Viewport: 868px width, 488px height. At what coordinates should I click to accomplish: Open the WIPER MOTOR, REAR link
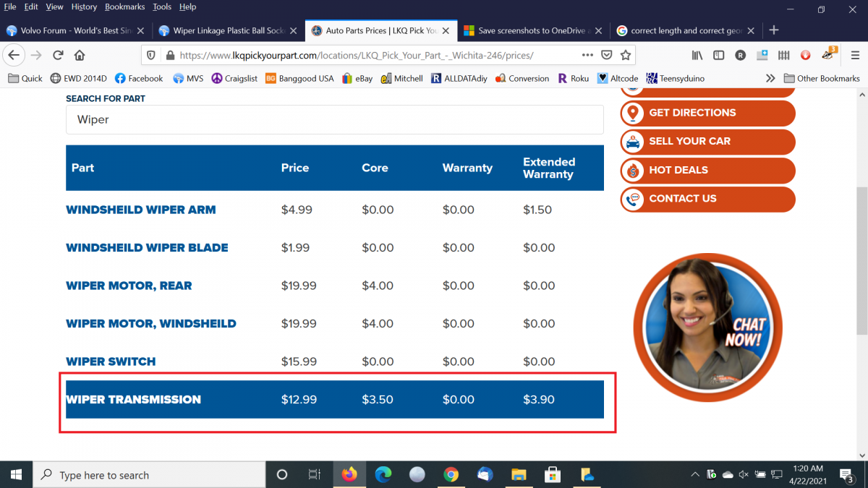[x=129, y=286]
